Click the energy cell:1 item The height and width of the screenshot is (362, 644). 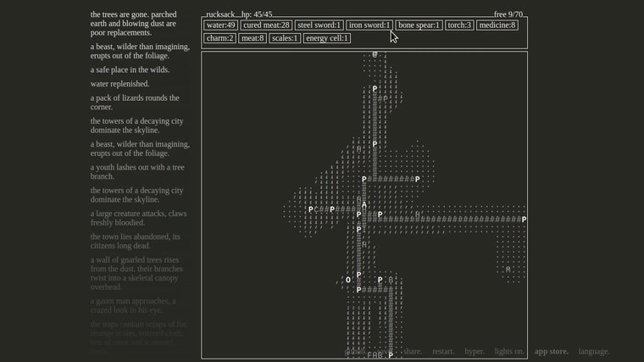[x=327, y=38]
